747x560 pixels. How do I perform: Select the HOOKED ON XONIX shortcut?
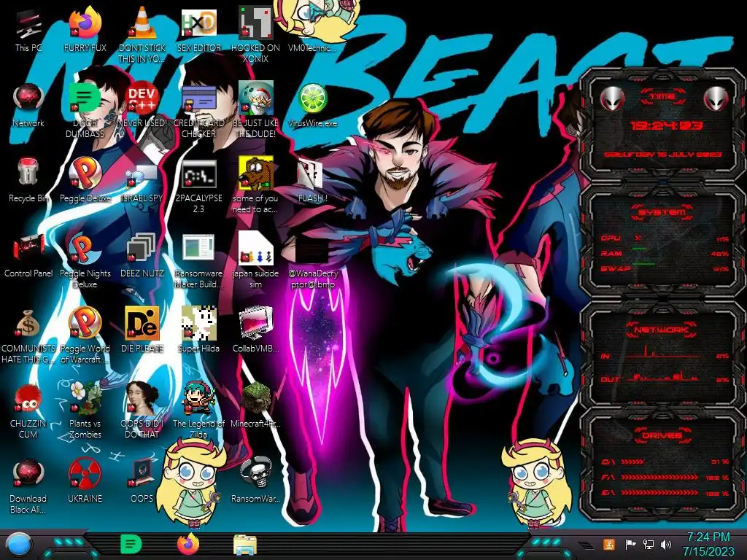(255, 34)
